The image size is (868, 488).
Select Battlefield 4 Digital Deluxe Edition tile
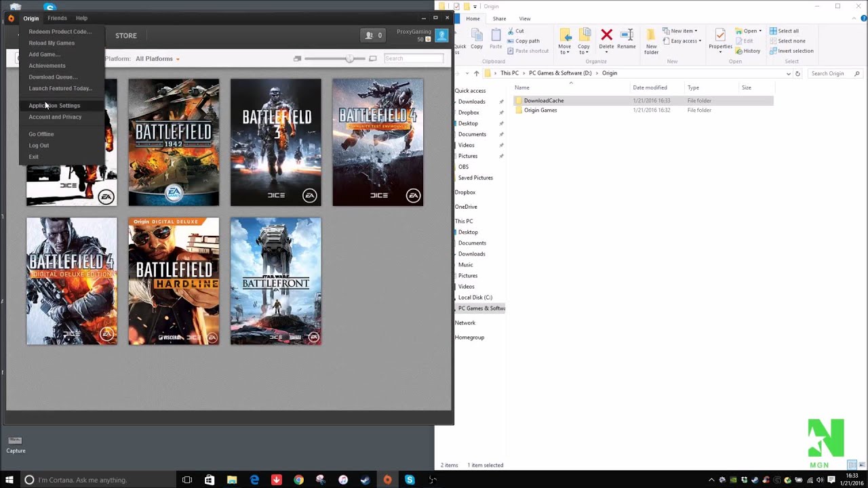71,281
